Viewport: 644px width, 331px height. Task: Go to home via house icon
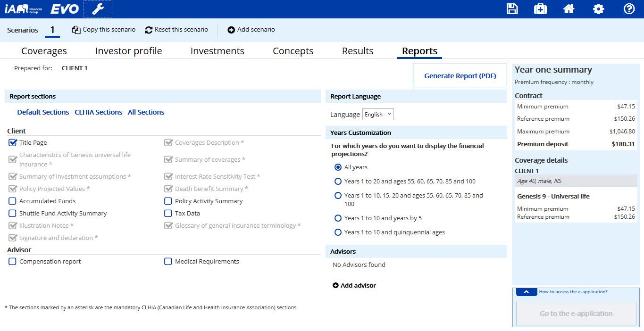[569, 9]
